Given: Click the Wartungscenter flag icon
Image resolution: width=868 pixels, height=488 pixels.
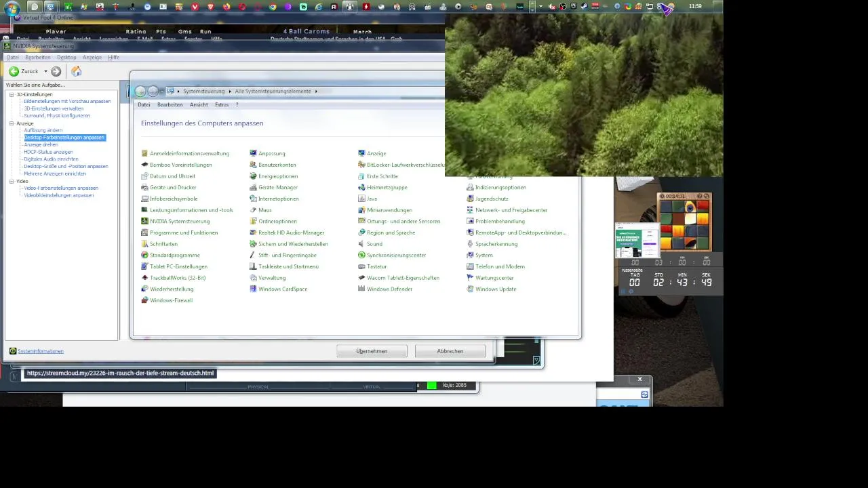Looking at the screenshot, I should (470, 278).
